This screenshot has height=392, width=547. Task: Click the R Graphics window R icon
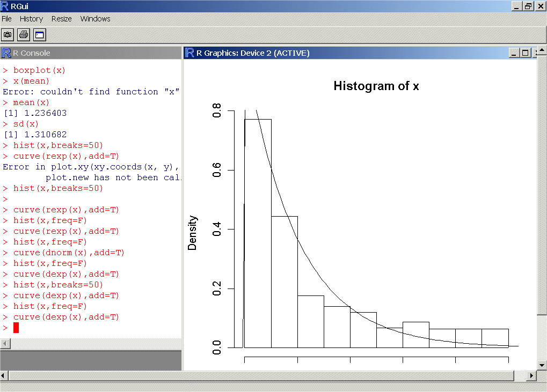tap(189, 53)
